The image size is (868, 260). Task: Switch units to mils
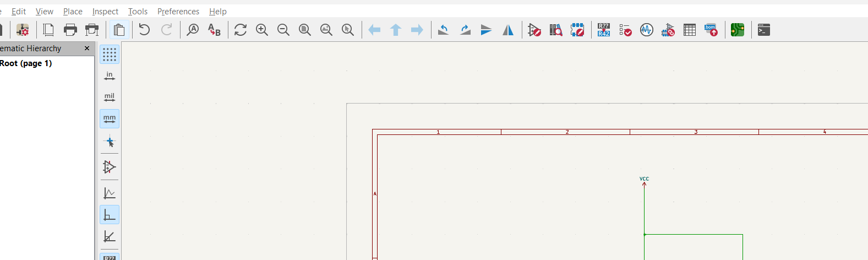(110, 97)
